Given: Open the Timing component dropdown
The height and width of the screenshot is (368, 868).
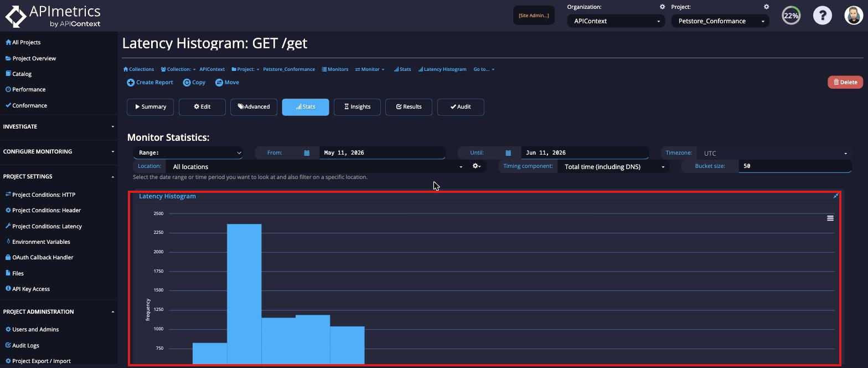Looking at the screenshot, I should coord(613,166).
